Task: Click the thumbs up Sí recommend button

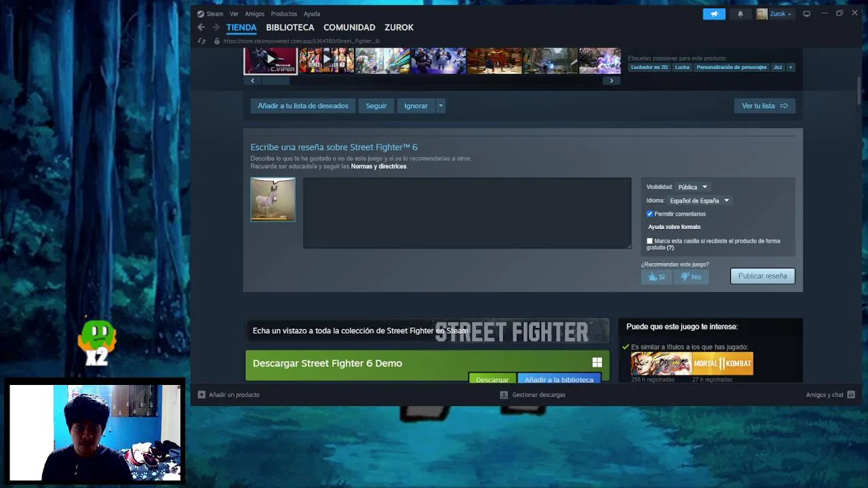Action: 656,277
